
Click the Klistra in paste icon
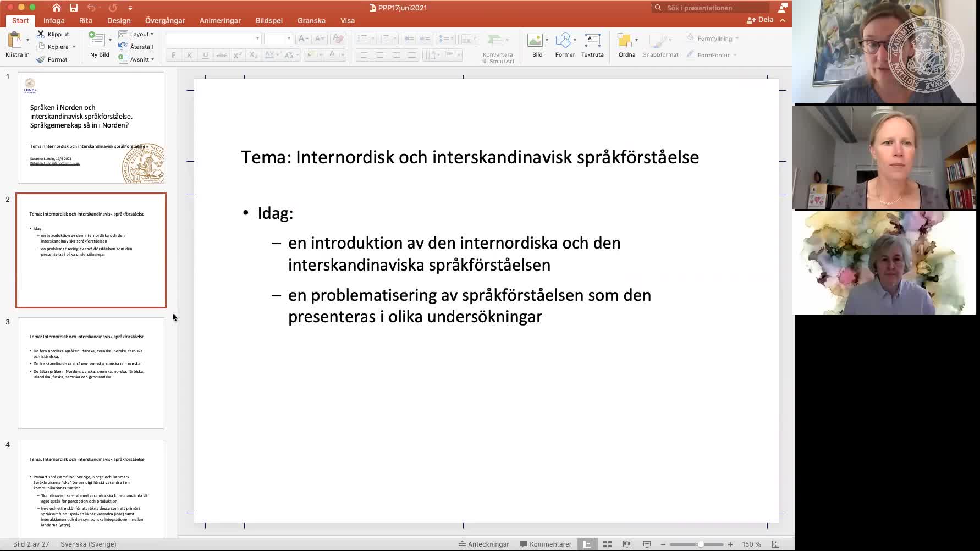point(15,41)
